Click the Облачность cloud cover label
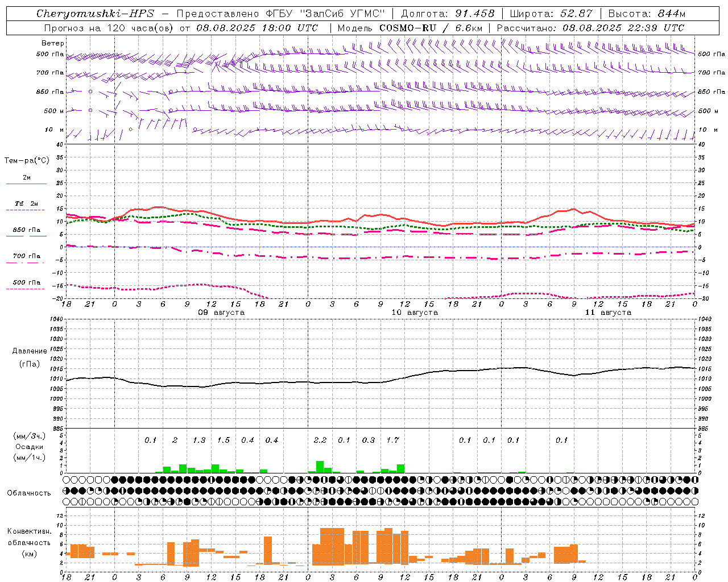 point(29,493)
